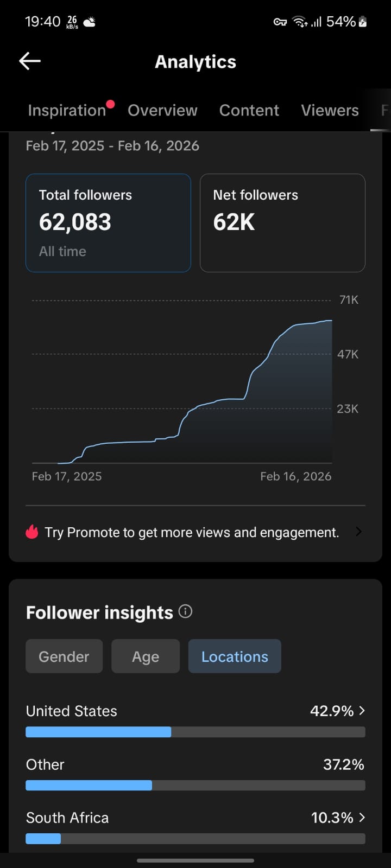Expand United States location details chevron

click(x=362, y=711)
